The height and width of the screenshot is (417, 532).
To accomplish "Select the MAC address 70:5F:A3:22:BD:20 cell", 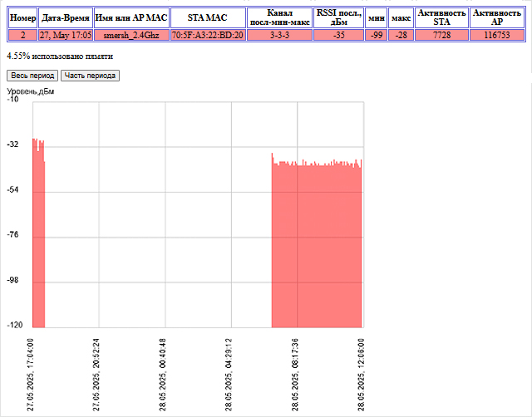I will click(207, 36).
